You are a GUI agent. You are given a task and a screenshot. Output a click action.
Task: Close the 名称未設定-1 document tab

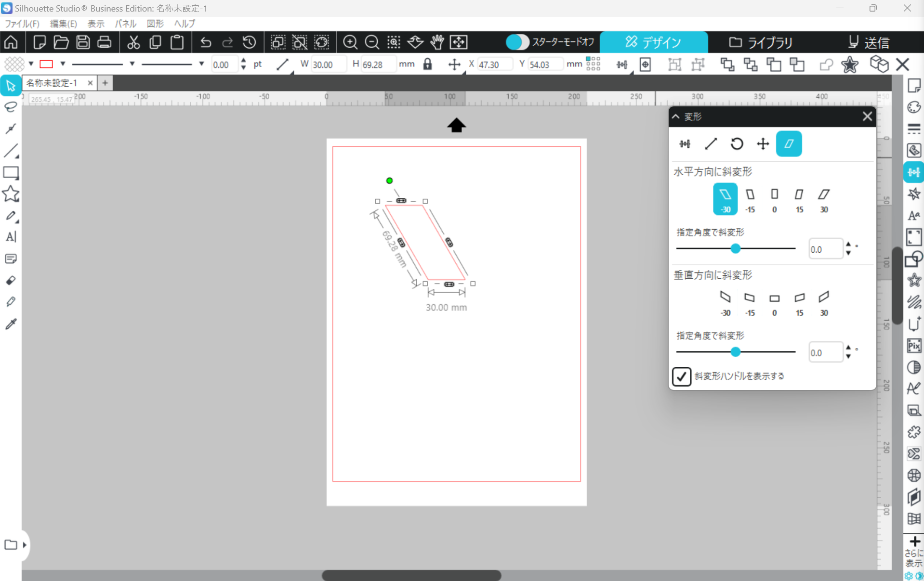90,83
